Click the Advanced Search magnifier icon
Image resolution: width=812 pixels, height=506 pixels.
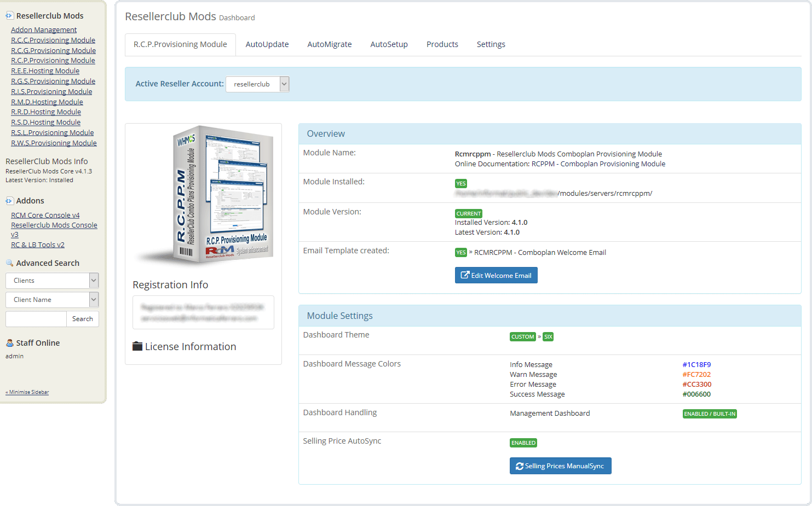[x=9, y=263]
